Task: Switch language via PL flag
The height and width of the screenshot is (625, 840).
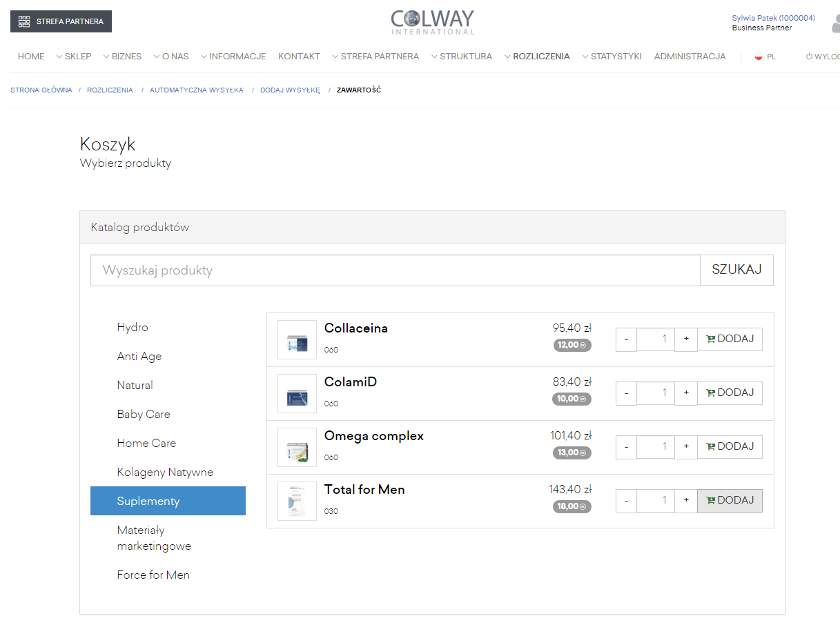Action: pos(765,57)
